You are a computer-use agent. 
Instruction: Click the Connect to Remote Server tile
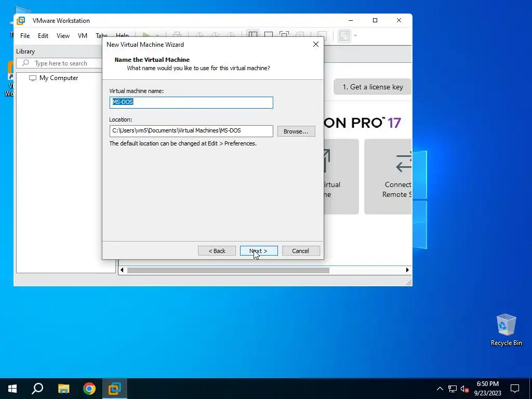[388, 177]
